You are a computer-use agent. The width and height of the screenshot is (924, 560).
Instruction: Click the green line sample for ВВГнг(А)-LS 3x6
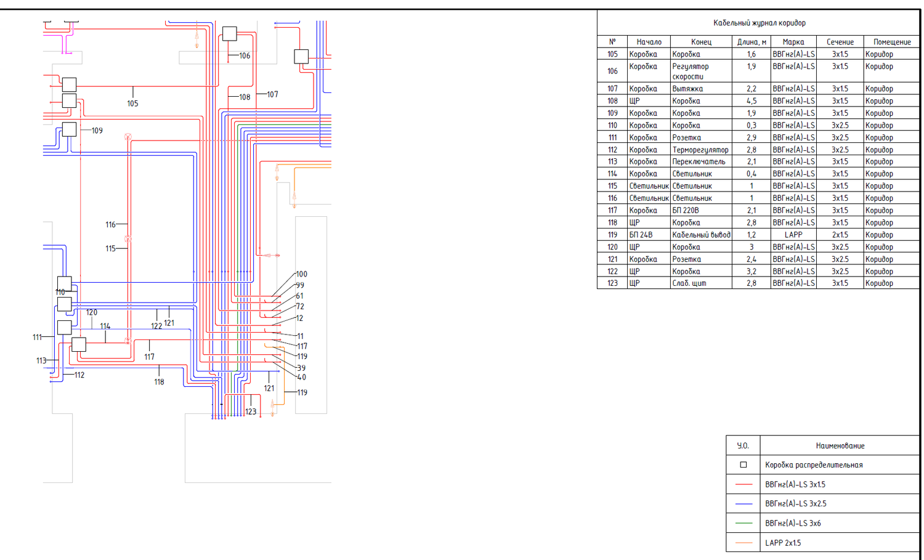tap(744, 523)
